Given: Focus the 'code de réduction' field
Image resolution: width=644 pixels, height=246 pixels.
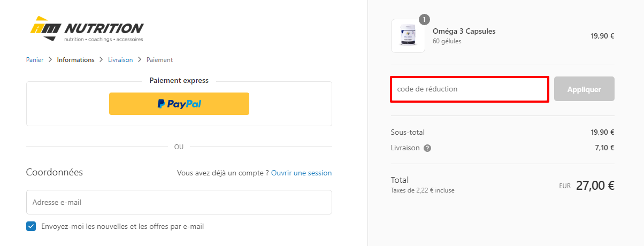Looking at the screenshot, I should (x=469, y=89).
